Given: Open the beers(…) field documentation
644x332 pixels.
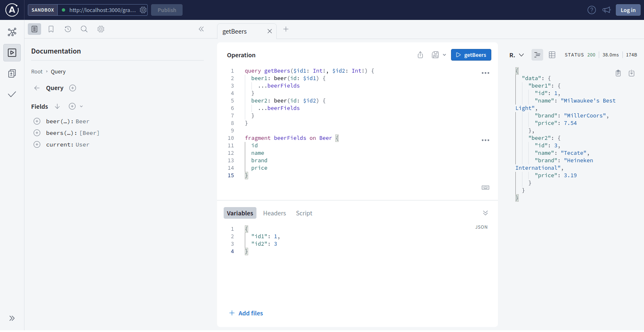Looking at the screenshot, I should (x=61, y=133).
